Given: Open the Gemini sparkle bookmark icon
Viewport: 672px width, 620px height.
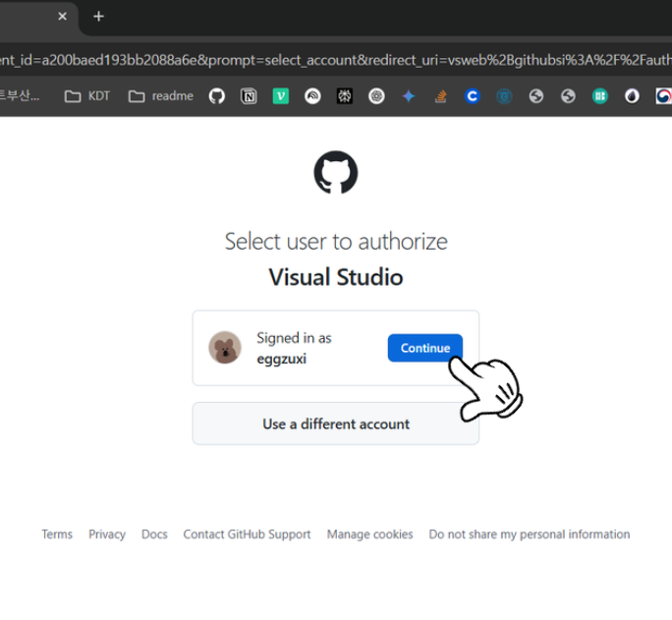Looking at the screenshot, I should coord(409,96).
